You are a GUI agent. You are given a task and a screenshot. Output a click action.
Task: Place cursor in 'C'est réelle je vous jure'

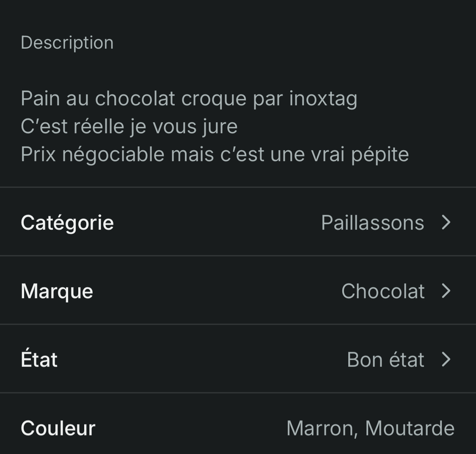[x=129, y=127]
